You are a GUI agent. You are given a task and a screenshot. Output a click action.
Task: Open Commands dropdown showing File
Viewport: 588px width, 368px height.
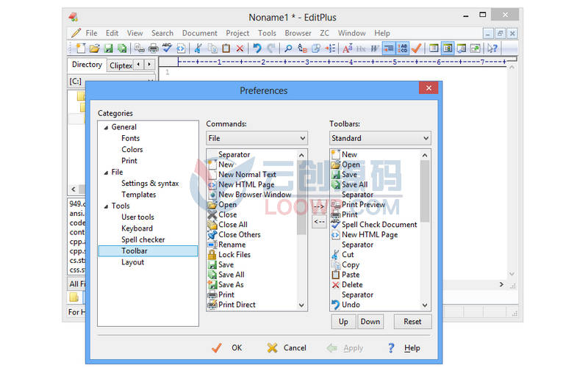pos(257,138)
